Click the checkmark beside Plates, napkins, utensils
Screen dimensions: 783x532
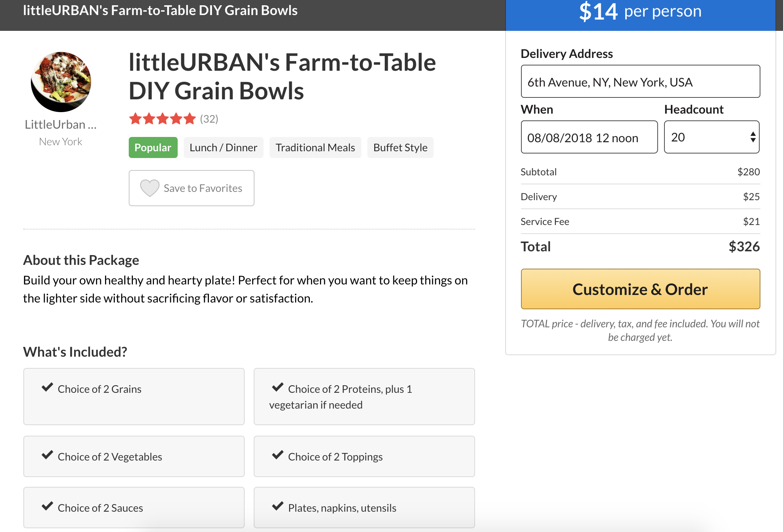click(x=278, y=506)
